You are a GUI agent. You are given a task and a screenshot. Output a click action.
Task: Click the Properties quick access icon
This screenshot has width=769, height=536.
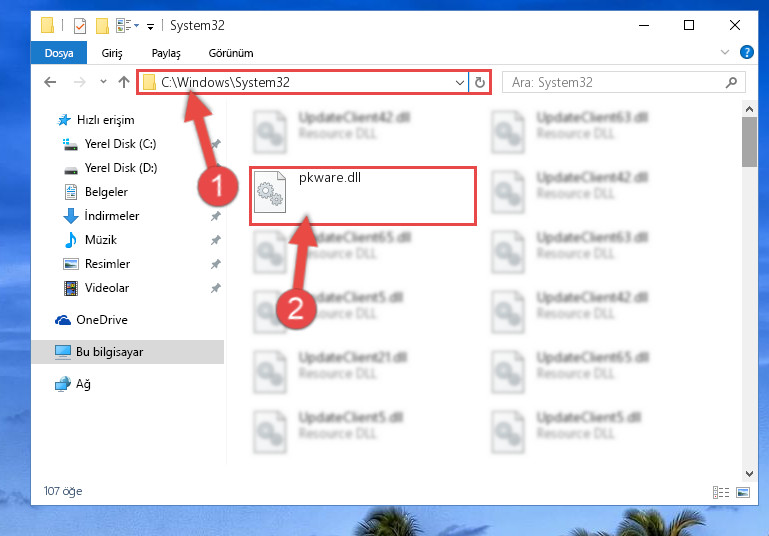point(79,25)
